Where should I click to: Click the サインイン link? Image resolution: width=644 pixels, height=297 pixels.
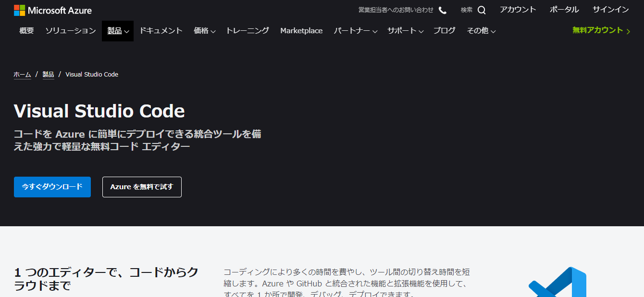[x=610, y=10]
